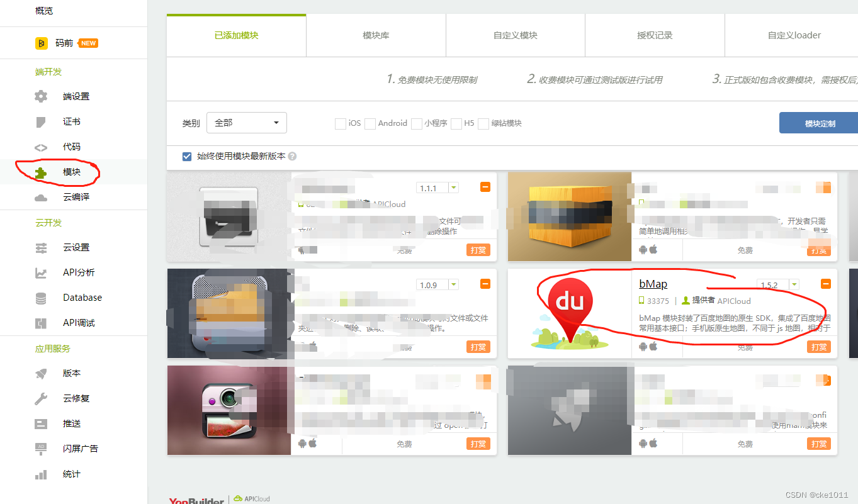Switch to the 模块库 tab
858x504 pixels.
pyautogui.click(x=375, y=35)
